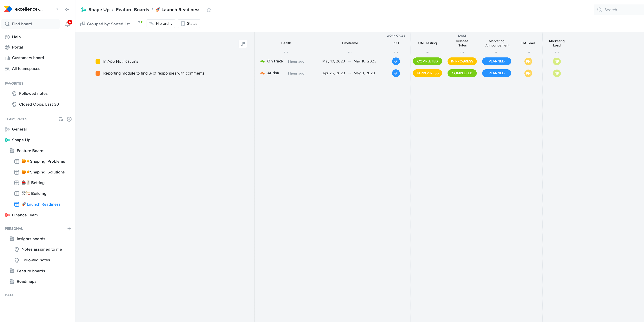The height and width of the screenshot is (322, 644).
Task: Click the search teamspaces icon
Action: [x=61, y=119]
